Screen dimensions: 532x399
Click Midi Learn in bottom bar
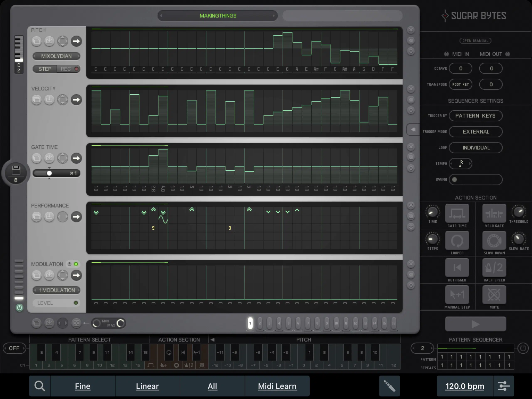click(277, 386)
